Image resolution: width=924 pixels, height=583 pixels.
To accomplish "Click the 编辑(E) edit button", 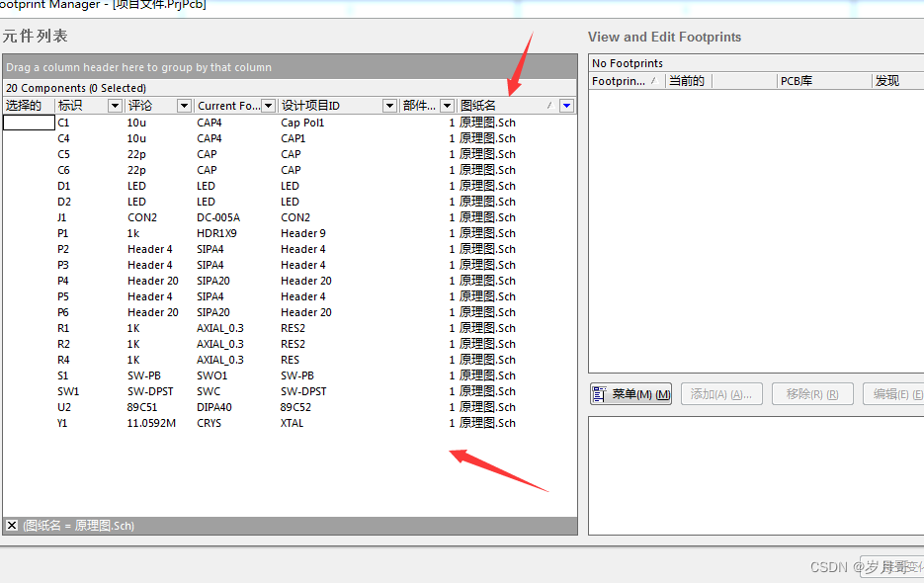I will 892,394.
